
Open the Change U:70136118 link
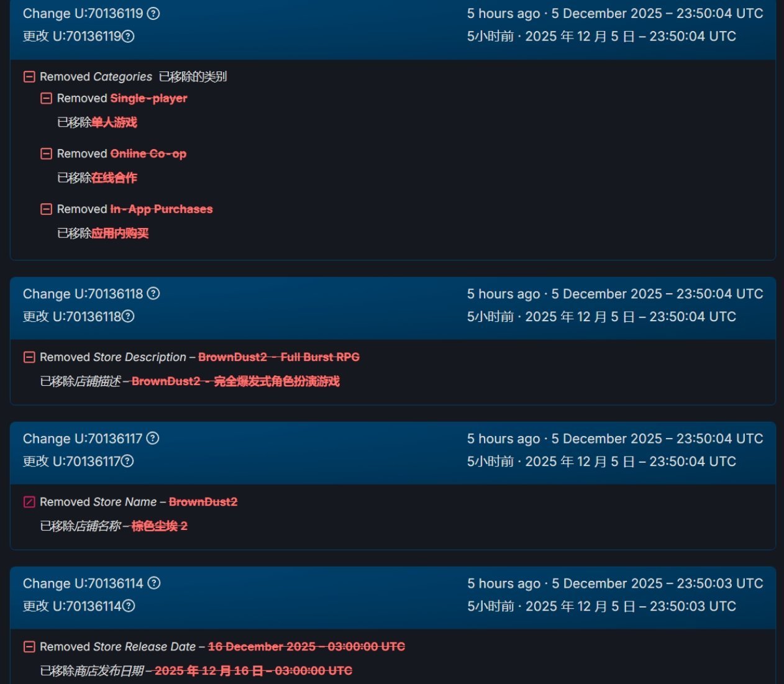click(83, 293)
